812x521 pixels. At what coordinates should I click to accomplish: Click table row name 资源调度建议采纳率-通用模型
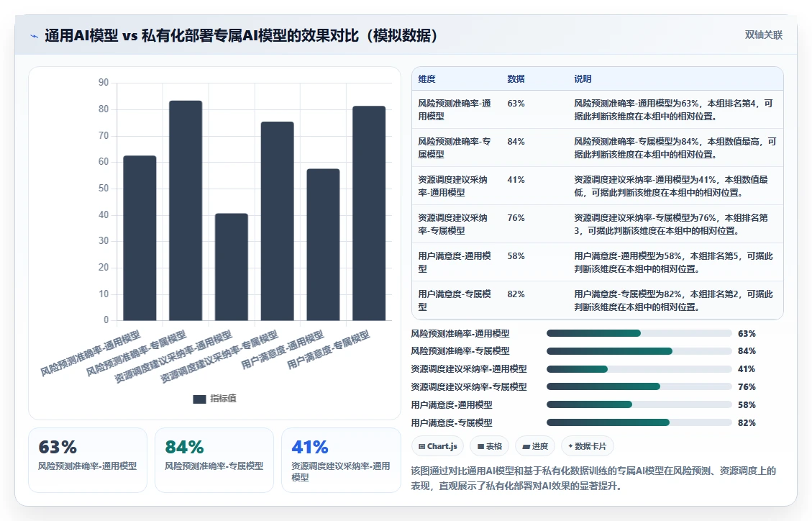[x=453, y=186]
